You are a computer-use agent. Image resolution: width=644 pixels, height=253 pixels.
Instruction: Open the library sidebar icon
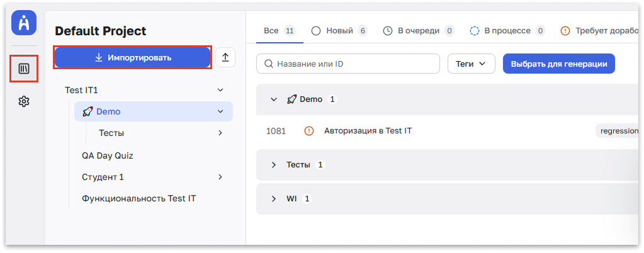pos(24,69)
